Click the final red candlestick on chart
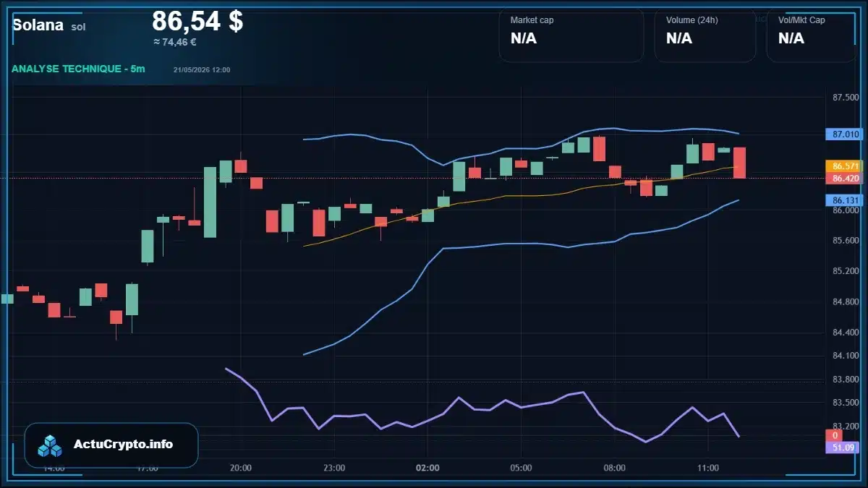The image size is (868, 488). click(x=739, y=163)
